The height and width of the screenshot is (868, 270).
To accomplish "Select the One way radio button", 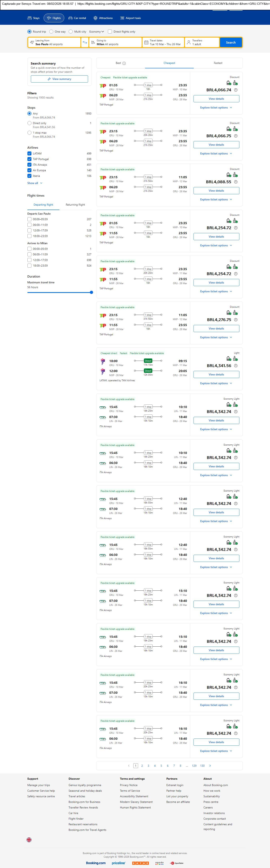I will click(51, 32).
